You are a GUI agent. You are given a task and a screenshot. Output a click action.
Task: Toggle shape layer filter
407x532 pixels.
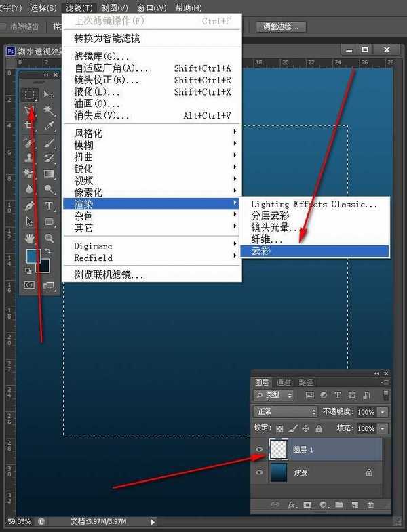(x=352, y=395)
